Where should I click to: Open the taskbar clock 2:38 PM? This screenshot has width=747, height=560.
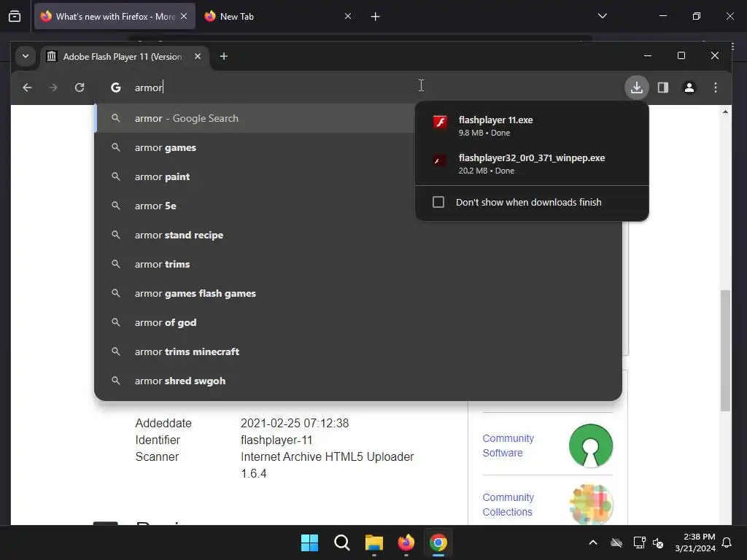[695, 542]
